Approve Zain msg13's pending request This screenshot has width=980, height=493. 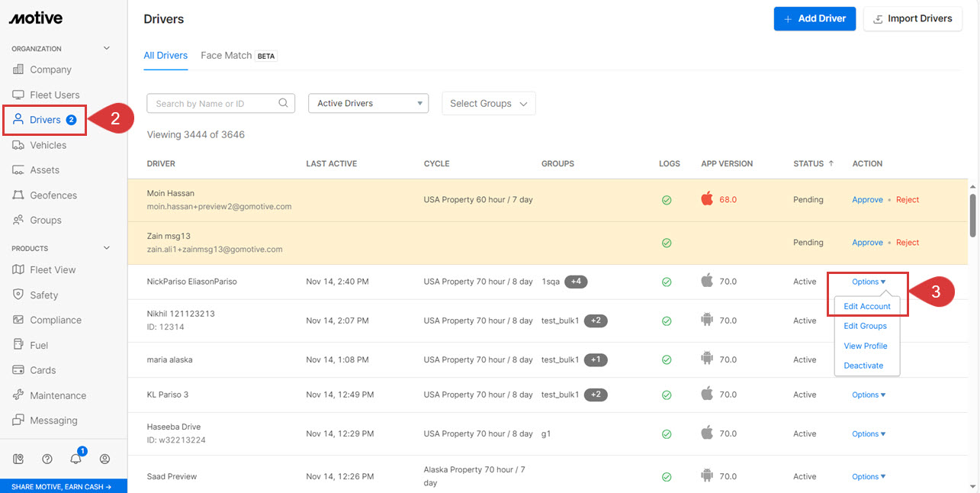point(867,242)
